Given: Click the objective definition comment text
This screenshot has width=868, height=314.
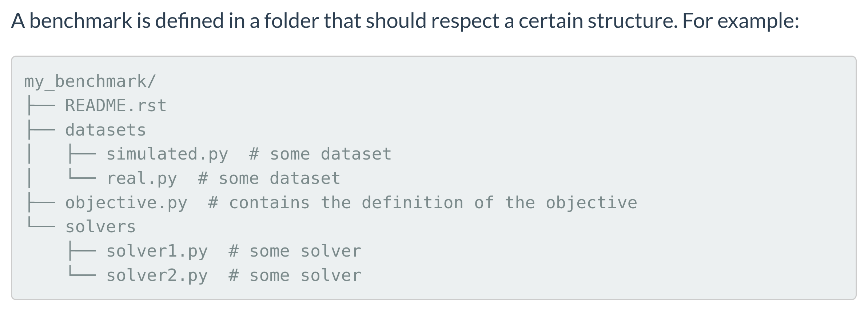Looking at the screenshot, I should pyautogui.click(x=422, y=203).
